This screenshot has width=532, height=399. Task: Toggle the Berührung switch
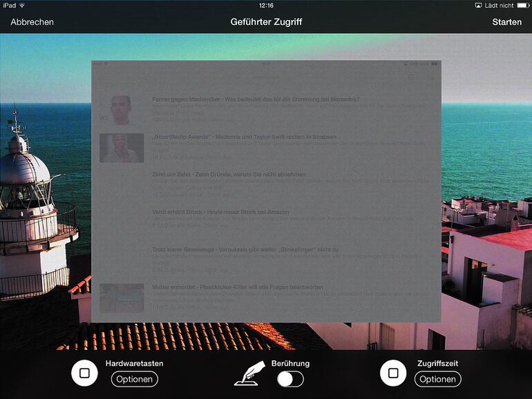click(290, 379)
